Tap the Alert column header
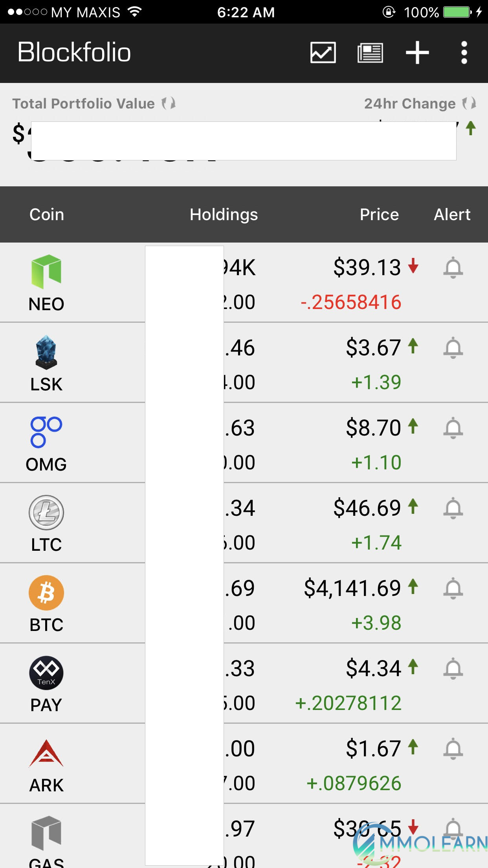 [452, 215]
